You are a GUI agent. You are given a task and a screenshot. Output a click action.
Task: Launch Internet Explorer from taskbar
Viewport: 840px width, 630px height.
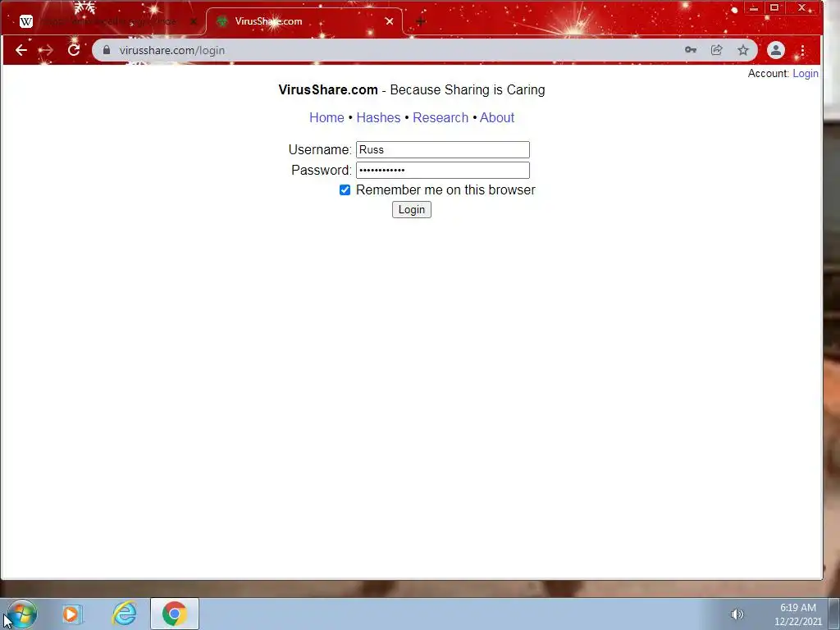(125, 614)
